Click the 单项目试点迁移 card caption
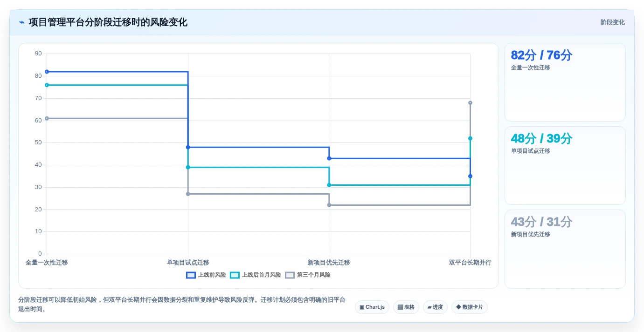This screenshot has width=644, height=332. pos(531,151)
